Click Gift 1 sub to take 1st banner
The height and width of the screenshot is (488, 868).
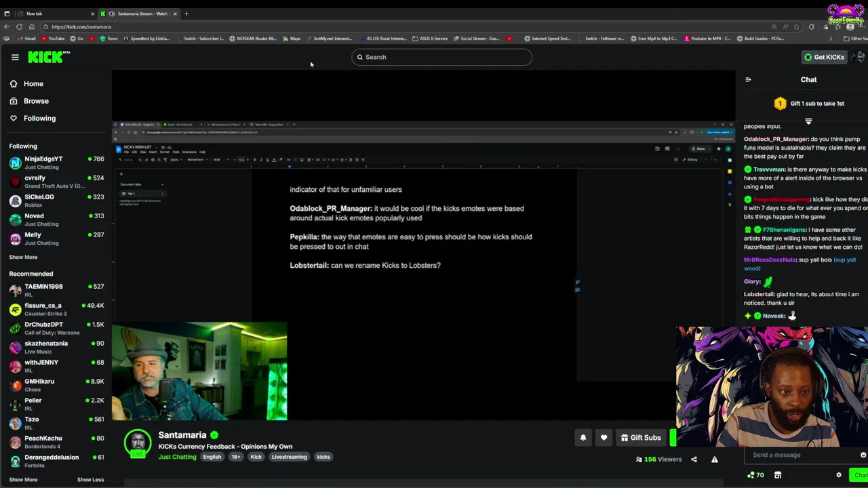(x=809, y=104)
